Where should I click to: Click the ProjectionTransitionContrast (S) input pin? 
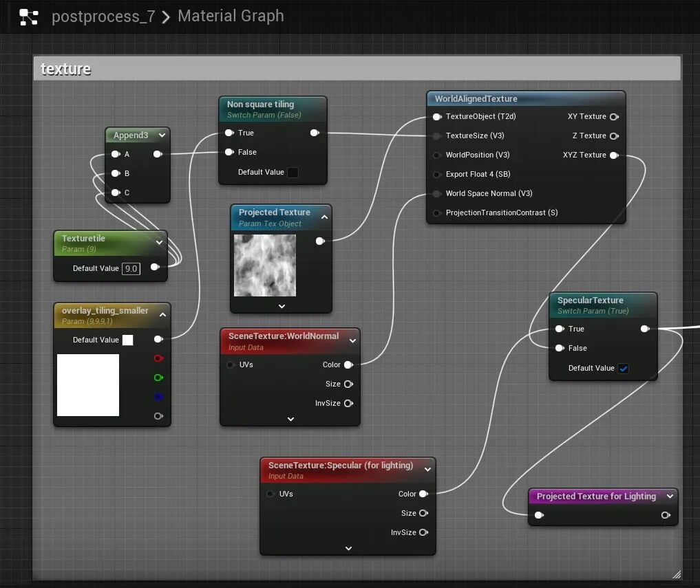(x=437, y=213)
